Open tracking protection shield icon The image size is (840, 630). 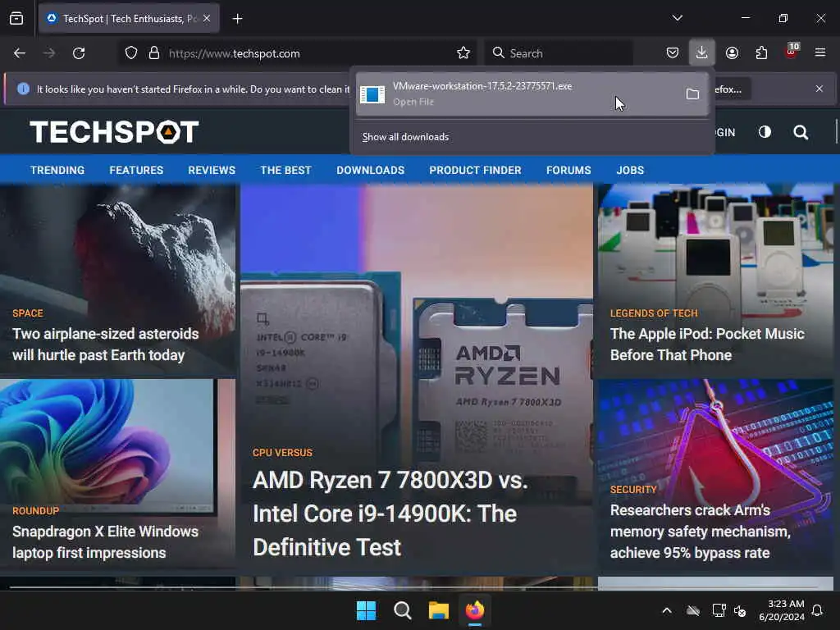click(x=131, y=53)
